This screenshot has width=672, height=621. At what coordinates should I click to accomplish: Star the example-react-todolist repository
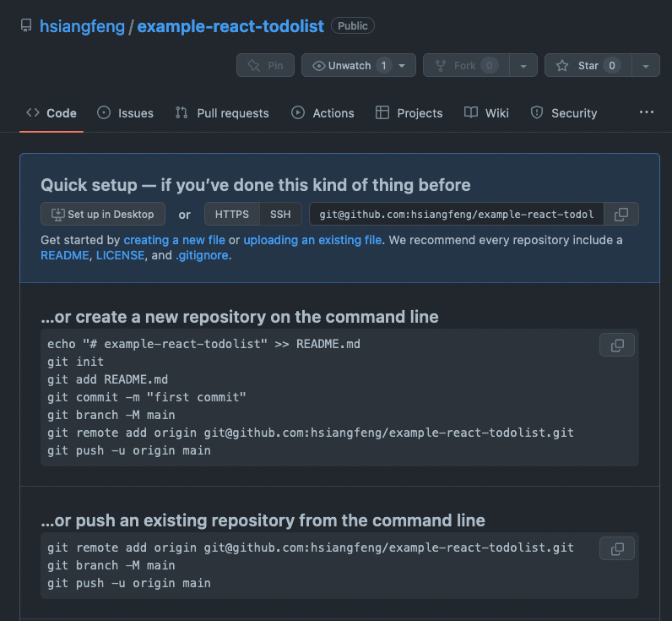point(588,65)
